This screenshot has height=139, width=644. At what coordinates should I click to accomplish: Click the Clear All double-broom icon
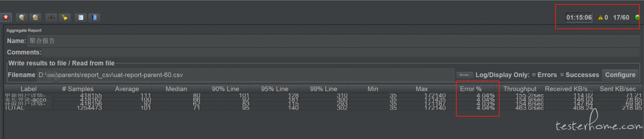(35, 18)
